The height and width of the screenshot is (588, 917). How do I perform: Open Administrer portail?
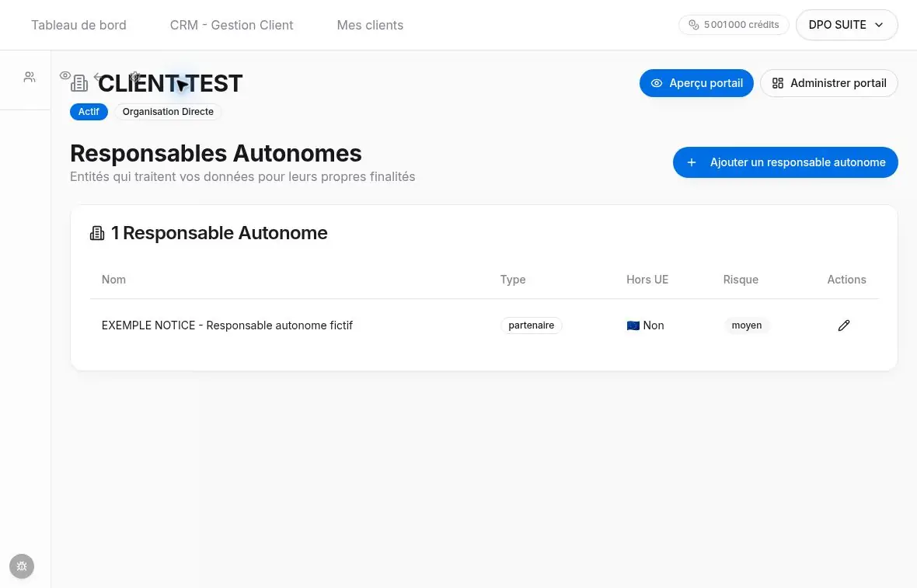[828, 83]
